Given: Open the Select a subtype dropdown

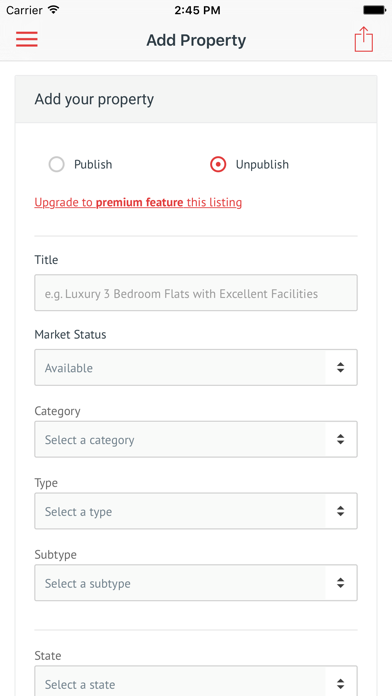Looking at the screenshot, I should [x=196, y=583].
